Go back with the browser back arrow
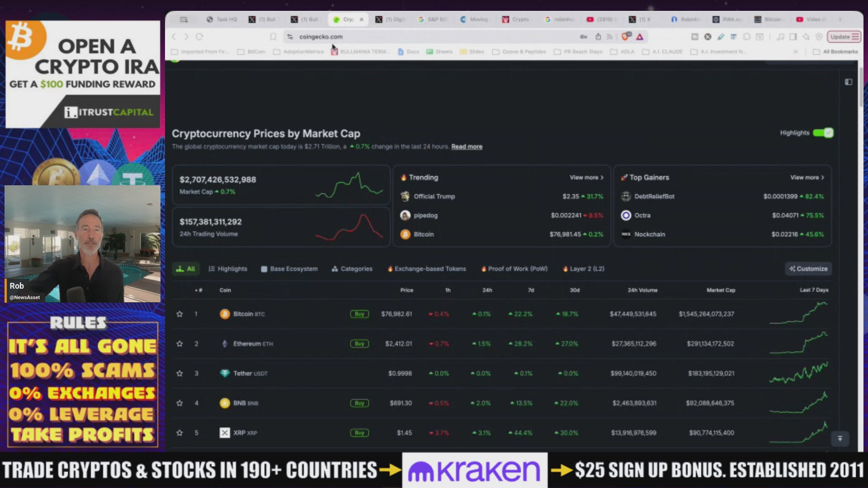Image resolution: width=868 pixels, height=488 pixels. (x=174, y=37)
